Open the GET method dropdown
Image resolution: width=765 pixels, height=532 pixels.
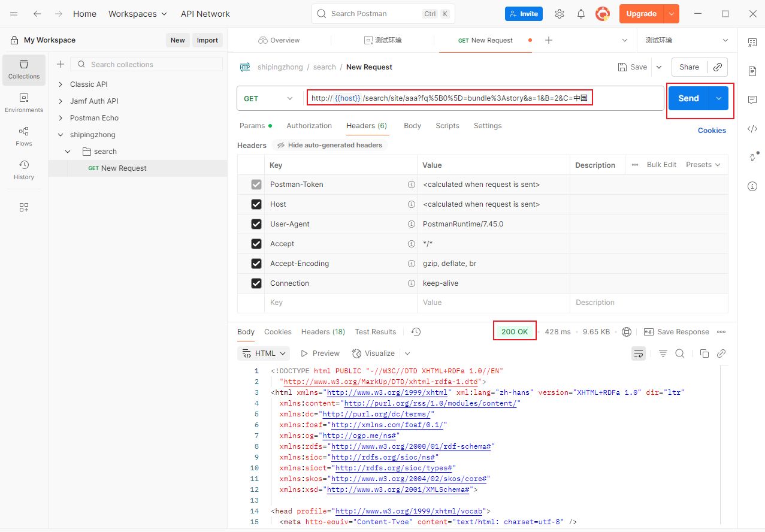(269, 98)
